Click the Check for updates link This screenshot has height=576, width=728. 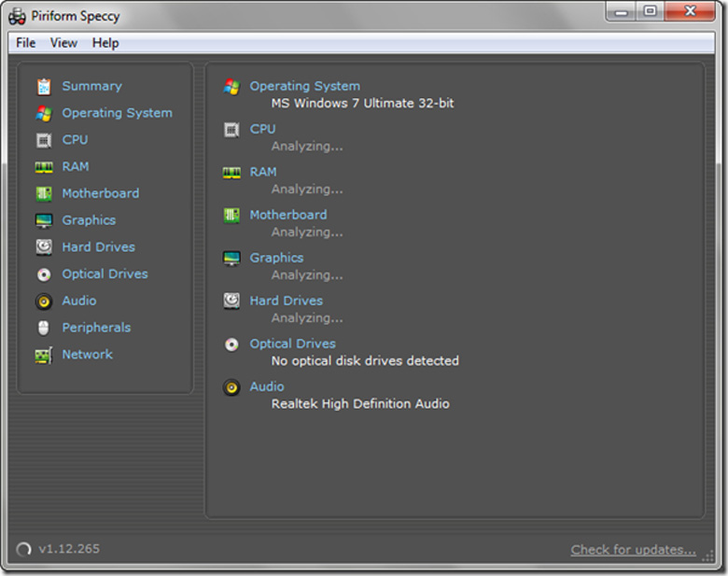tap(633, 550)
